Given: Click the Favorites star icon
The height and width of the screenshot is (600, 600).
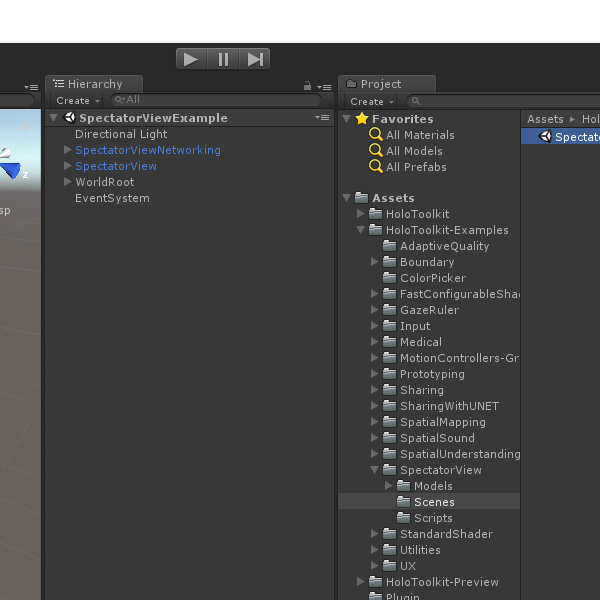Looking at the screenshot, I should click(x=362, y=118).
